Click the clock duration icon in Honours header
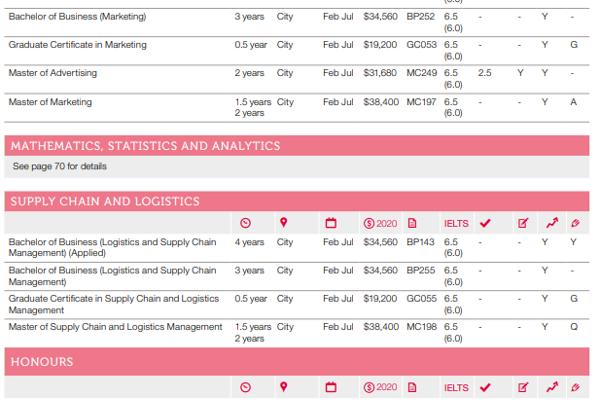The image size is (600, 400). [246, 387]
